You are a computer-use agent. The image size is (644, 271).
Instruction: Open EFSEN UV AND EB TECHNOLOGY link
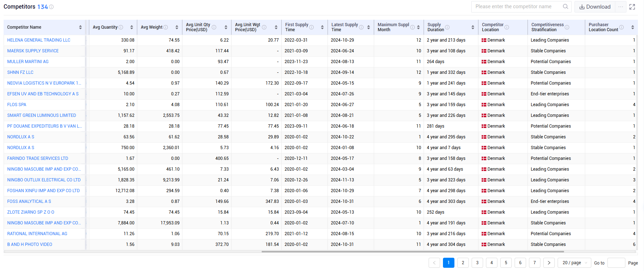pyautogui.click(x=43, y=94)
